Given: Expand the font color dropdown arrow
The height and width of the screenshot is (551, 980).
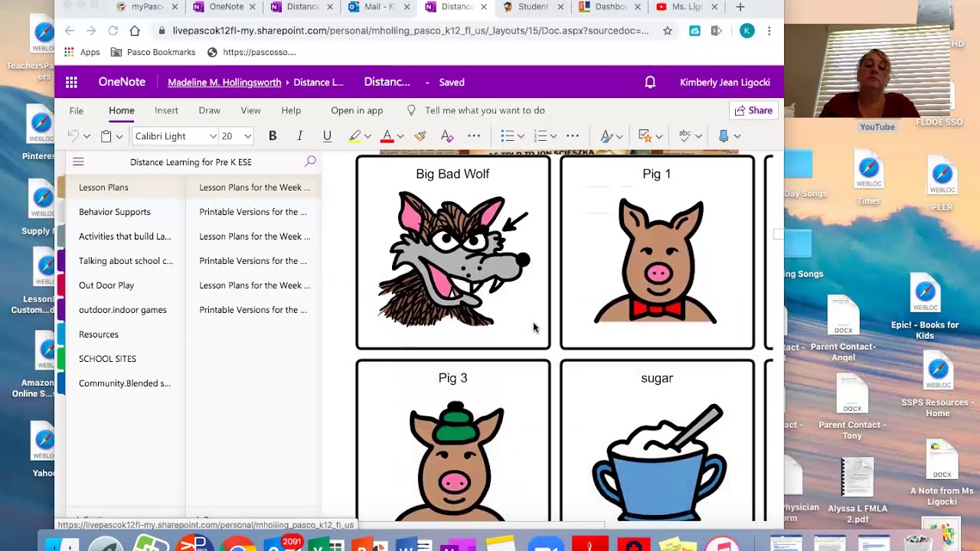Looking at the screenshot, I should [400, 136].
